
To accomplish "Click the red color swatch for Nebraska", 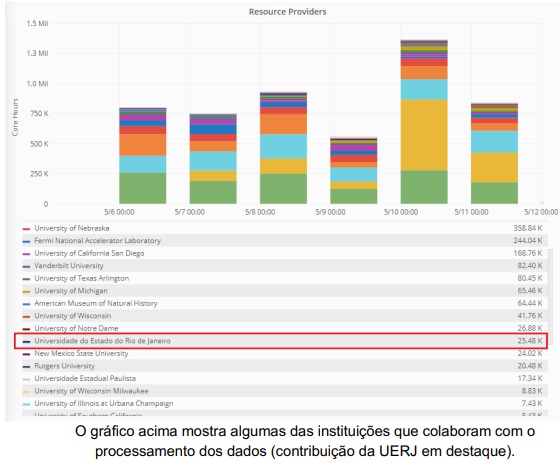I will pyautogui.click(x=26, y=229).
